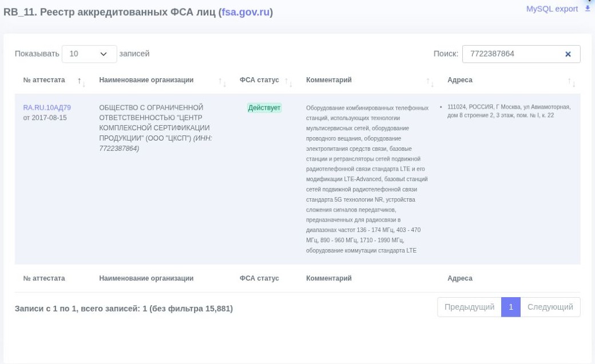
Task: Click the Действует status badge
Action: (x=264, y=107)
